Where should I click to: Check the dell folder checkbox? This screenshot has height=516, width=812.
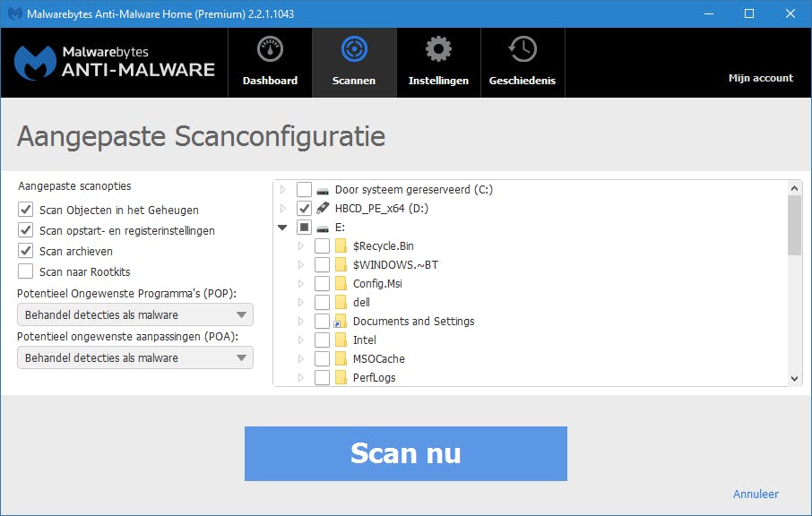point(322,302)
